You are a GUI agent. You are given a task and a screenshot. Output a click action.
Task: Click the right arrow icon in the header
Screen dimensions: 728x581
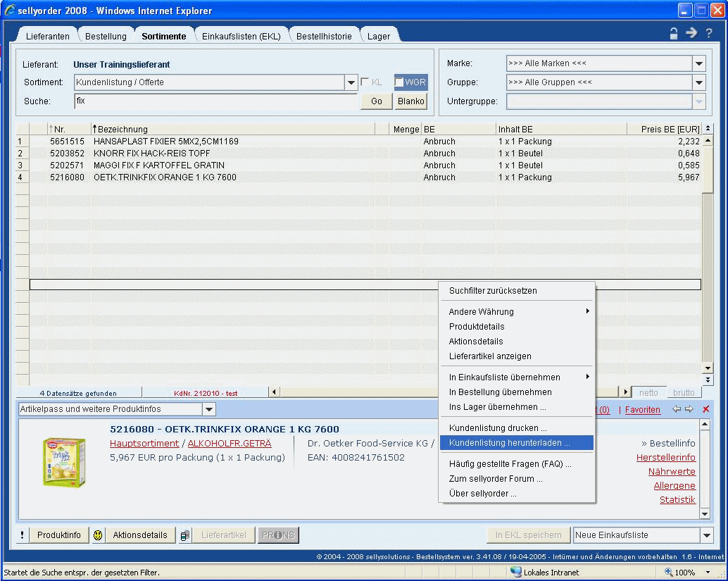[691, 33]
